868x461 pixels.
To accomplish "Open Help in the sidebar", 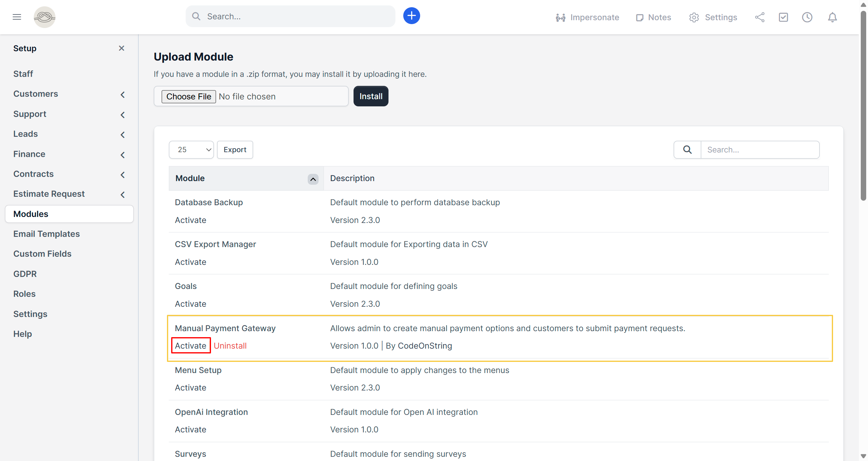I will (x=23, y=334).
